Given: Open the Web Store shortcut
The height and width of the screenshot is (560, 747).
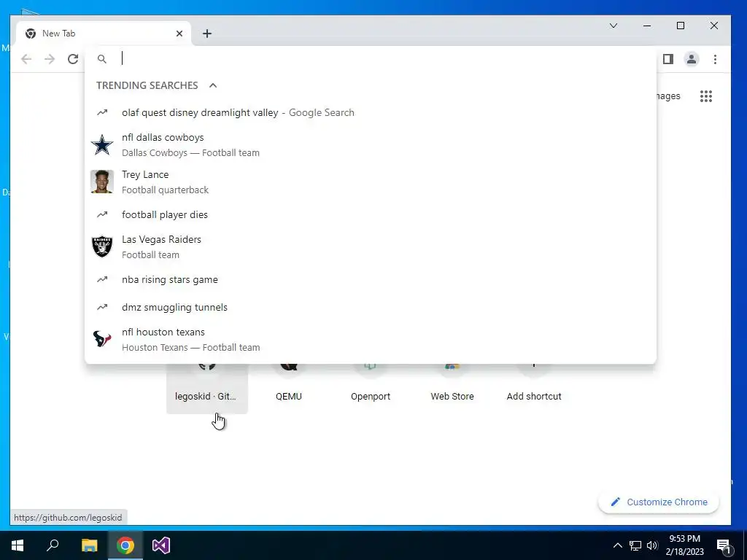Looking at the screenshot, I should pos(452,388).
